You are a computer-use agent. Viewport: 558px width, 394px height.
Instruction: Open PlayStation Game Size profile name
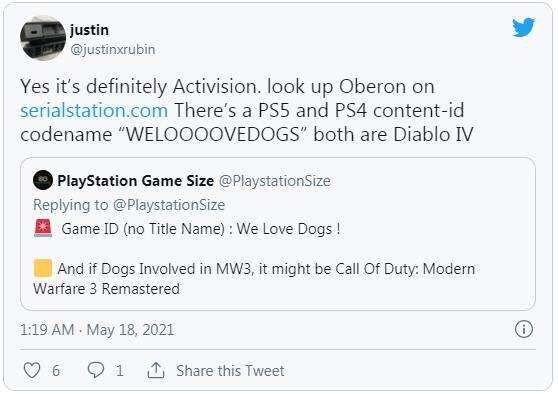[136, 181]
